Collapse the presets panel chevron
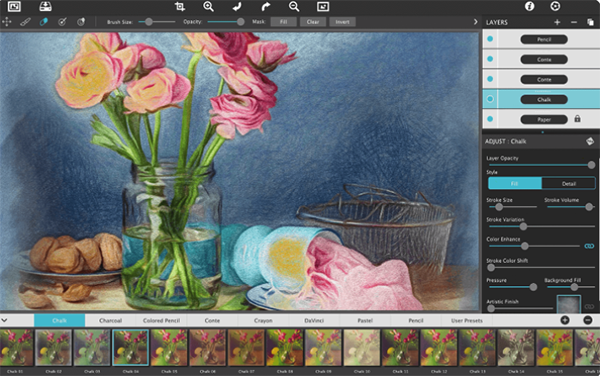Screen dimensions: 600x376 pos(4,320)
